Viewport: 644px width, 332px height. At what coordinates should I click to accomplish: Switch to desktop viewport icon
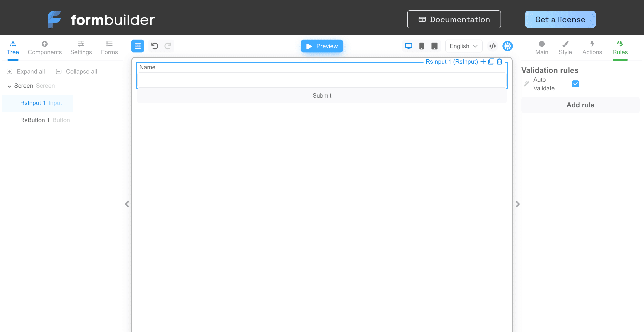point(408,46)
